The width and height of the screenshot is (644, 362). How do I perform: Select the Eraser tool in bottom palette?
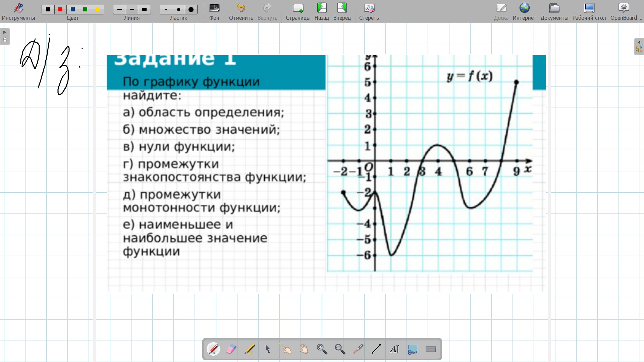(x=231, y=349)
